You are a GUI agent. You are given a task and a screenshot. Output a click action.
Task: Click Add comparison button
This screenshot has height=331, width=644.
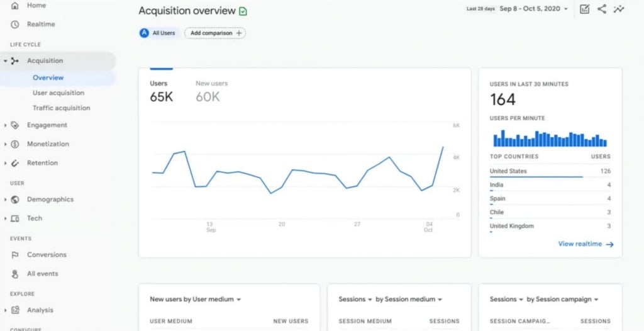coord(215,33)
